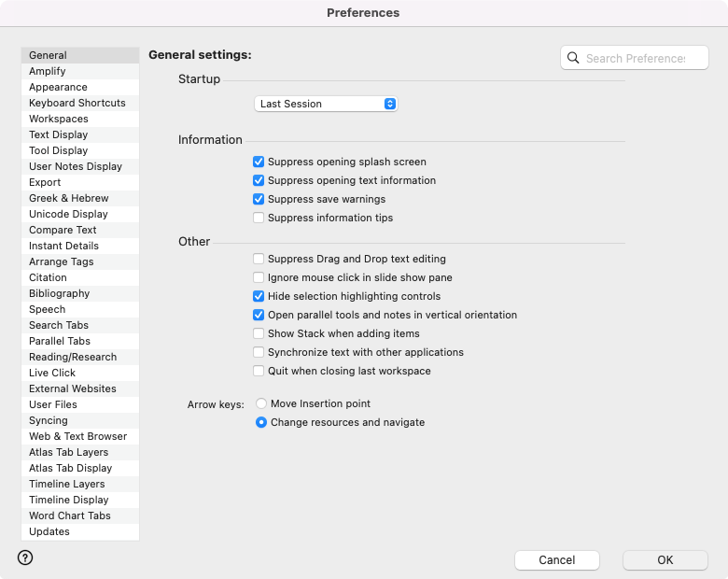The width and height of the screenshot is (728, 579).
Task: Check Show Stack when adding items
Action: [x=259, y=333]
